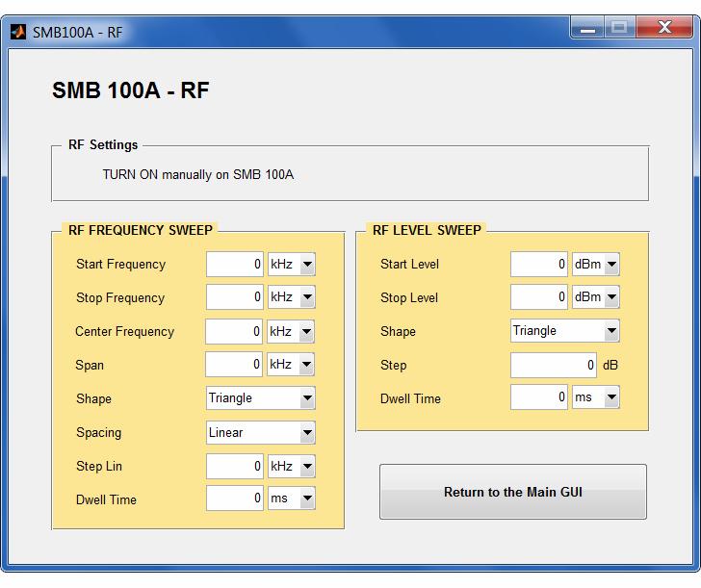Click Start Frequency value field

pyautogui.click(x=235, y=264)
